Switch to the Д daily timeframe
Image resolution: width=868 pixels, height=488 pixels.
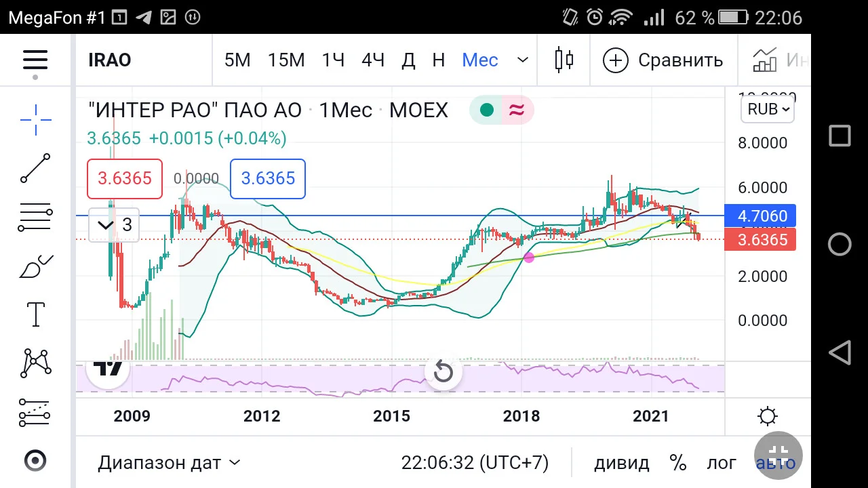408,60
